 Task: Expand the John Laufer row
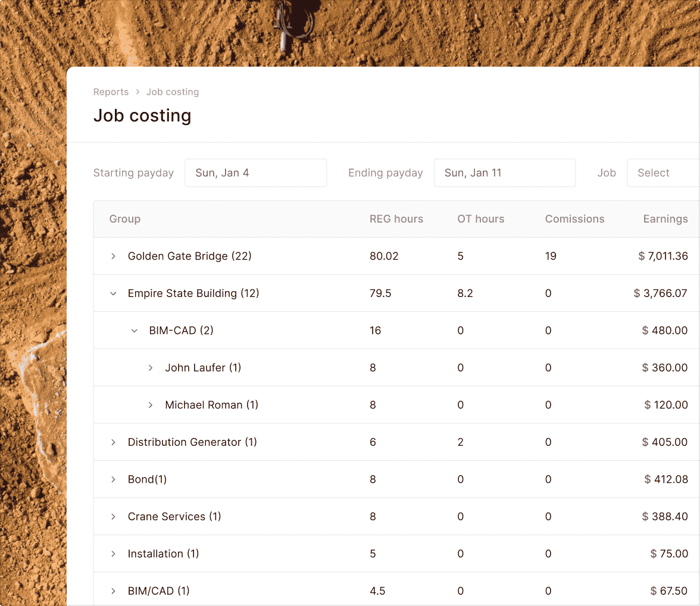[150, 368]
